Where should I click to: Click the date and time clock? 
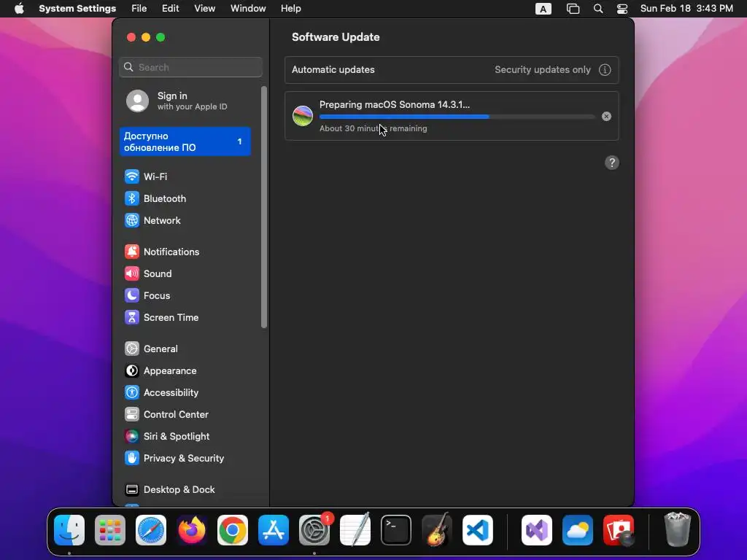point(686,9)
